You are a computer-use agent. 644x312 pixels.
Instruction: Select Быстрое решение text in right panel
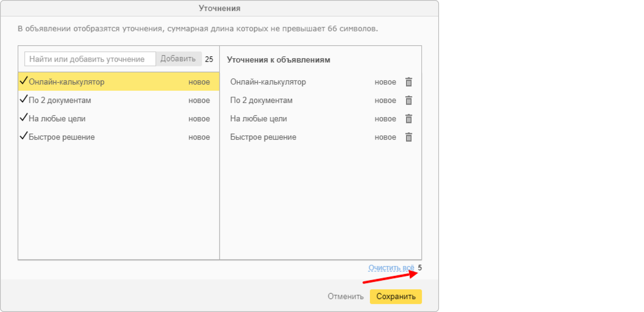tap(263, 137)
